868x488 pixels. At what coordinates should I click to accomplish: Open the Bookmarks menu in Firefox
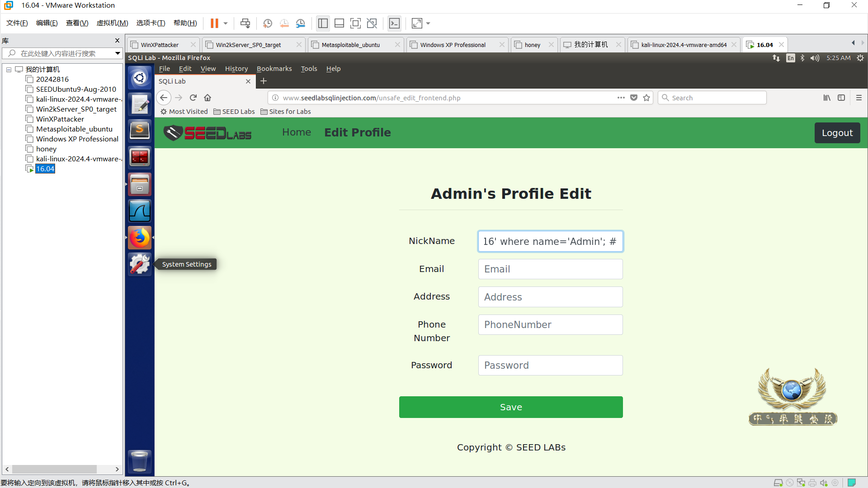point(274,69)
